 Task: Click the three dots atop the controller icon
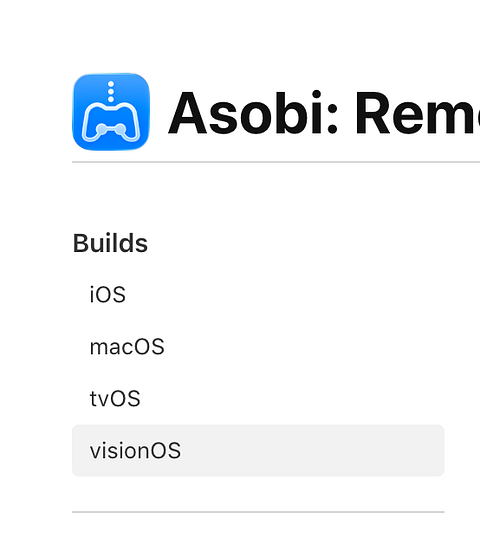[111, 92]
